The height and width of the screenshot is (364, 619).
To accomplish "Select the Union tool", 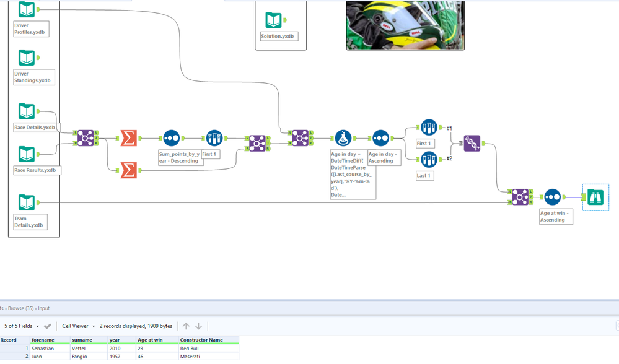I will coord(472,143).
